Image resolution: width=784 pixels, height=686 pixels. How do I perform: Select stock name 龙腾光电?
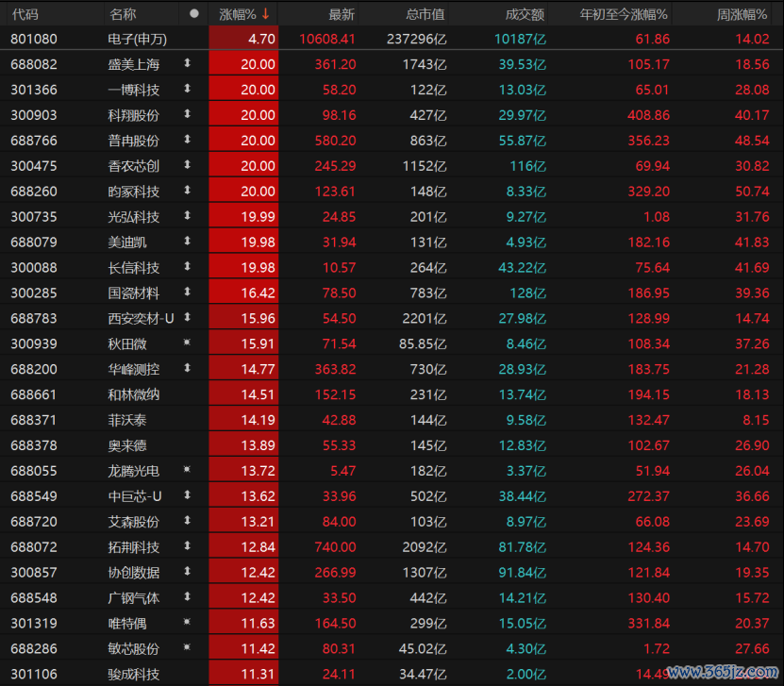[134, 471]
